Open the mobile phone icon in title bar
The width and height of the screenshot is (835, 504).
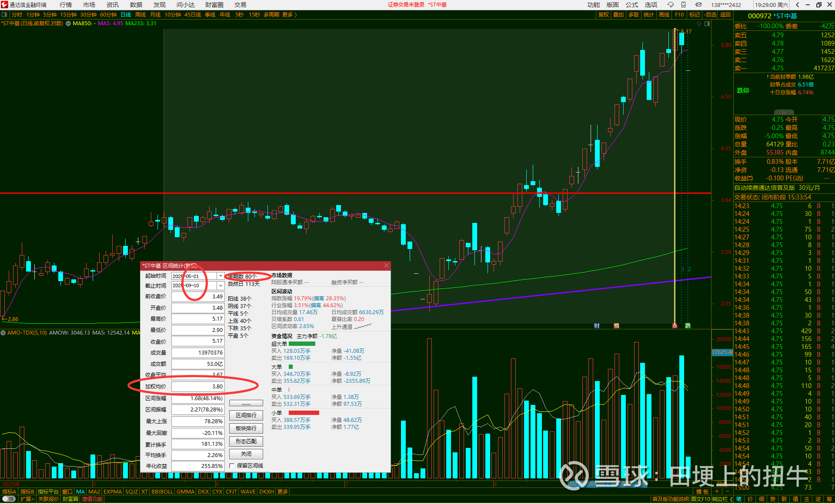pos(684,5)
